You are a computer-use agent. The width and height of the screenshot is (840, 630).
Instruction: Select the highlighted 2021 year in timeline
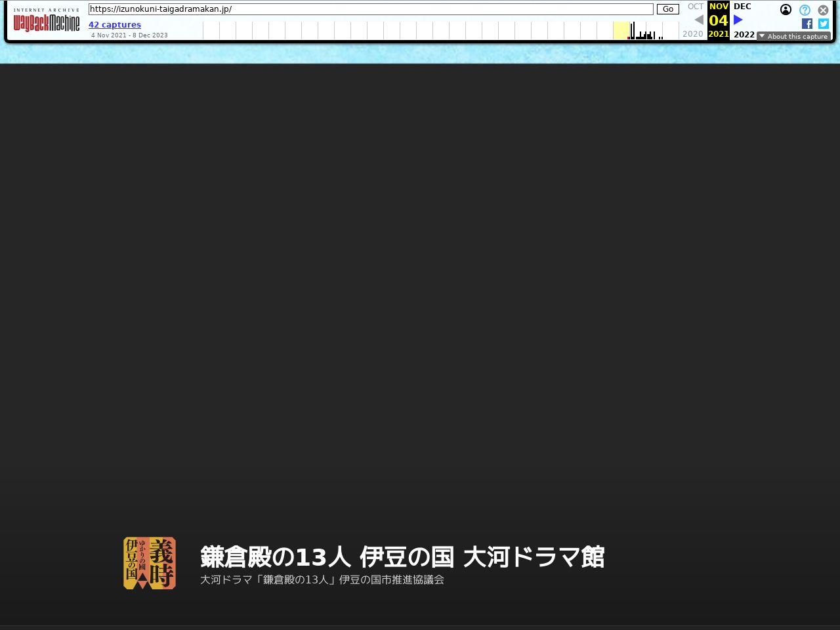coord(719,34)
